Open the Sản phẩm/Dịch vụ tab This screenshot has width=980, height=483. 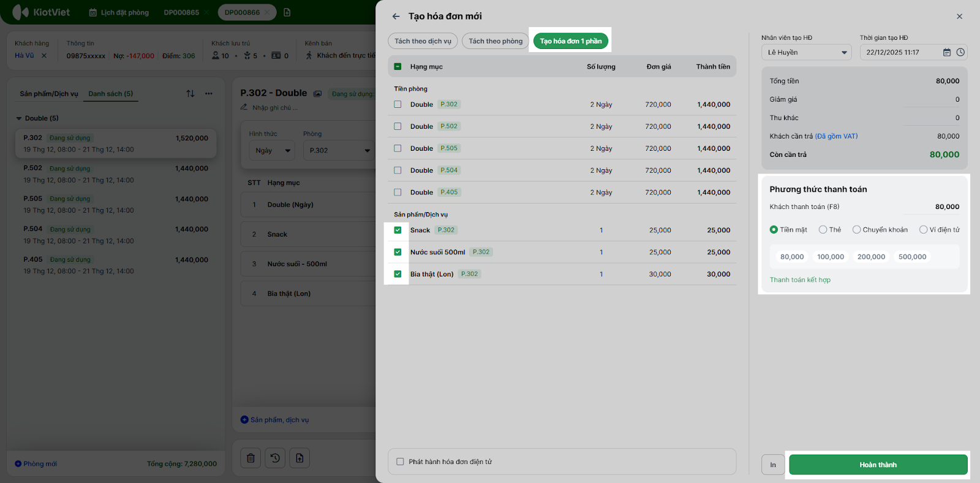[x=49, y=94]
